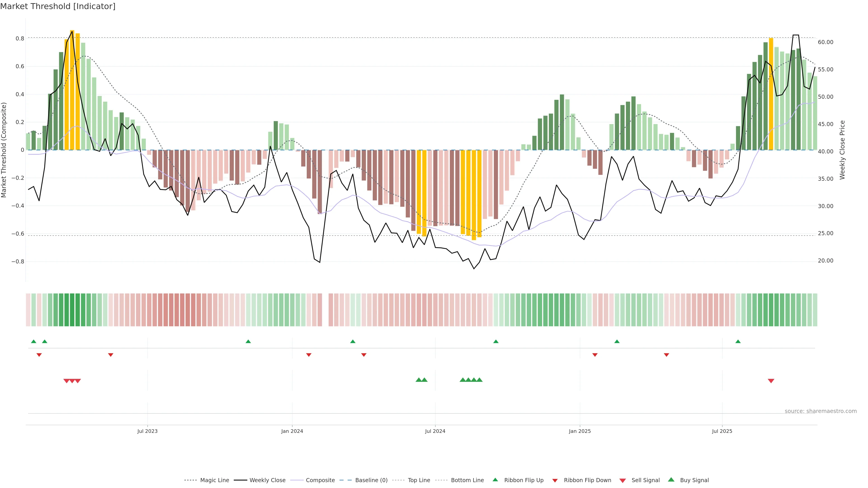This screenshot has height=488, width=868.
Task: Click the Buy Signal legend triangle icon
Action: pyautogui.click(x=671, y=480)
